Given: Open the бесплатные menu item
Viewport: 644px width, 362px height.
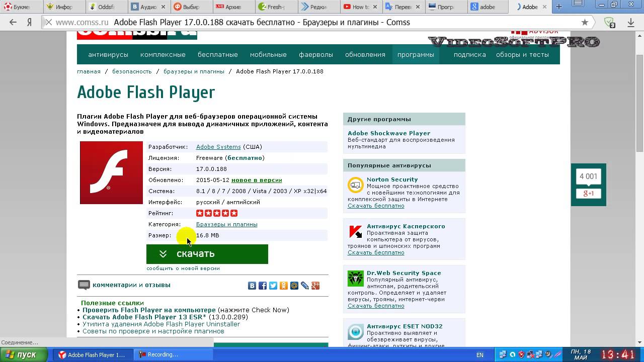Looking at the screenshot, I should point(218,54).
